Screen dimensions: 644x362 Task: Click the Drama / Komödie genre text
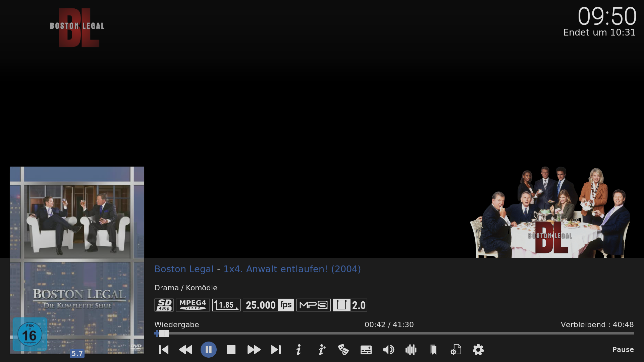pyautogui.click(x=186, y=288)
